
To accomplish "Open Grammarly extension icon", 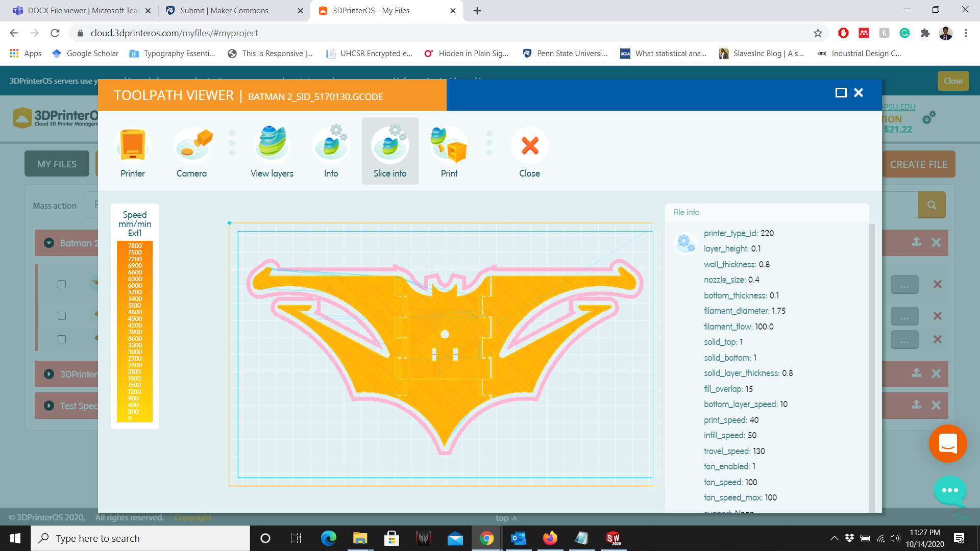I will tap(904, 33).
